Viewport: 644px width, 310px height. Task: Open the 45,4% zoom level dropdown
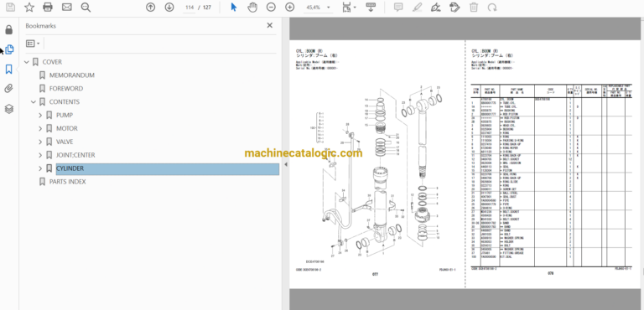point(318,8)
